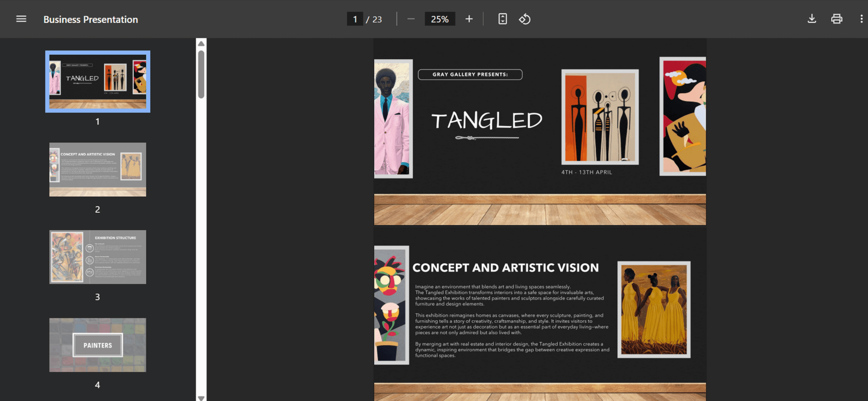Rotate the document counterclockwise
The height and width of the screenshot is (401, 868).
pos(524,19)
